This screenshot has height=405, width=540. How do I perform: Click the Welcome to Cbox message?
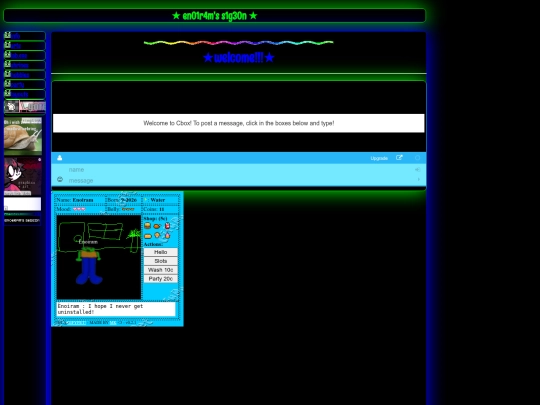pyautogui.click(x=239, y=123)
